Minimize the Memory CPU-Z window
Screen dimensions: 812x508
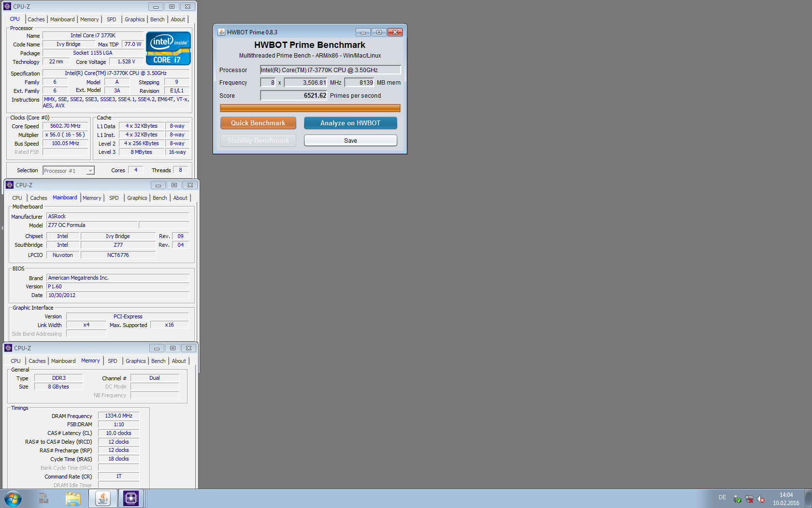(157, 348)
